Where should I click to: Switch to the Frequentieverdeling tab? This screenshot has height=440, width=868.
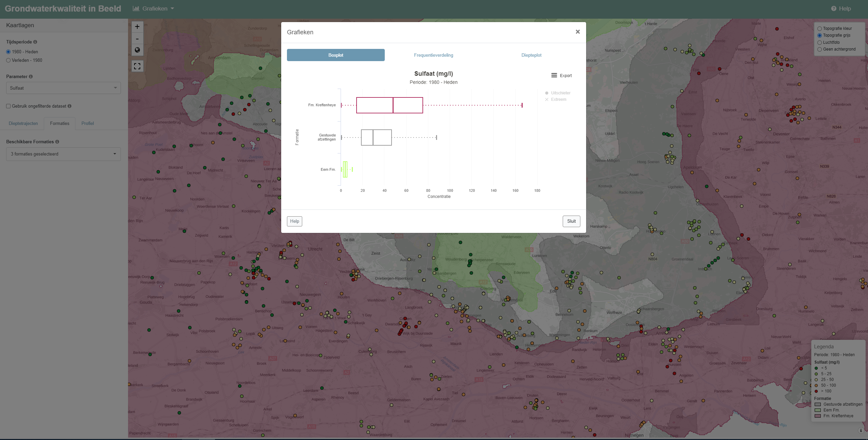pyautogui.click(x=433, y=55)
